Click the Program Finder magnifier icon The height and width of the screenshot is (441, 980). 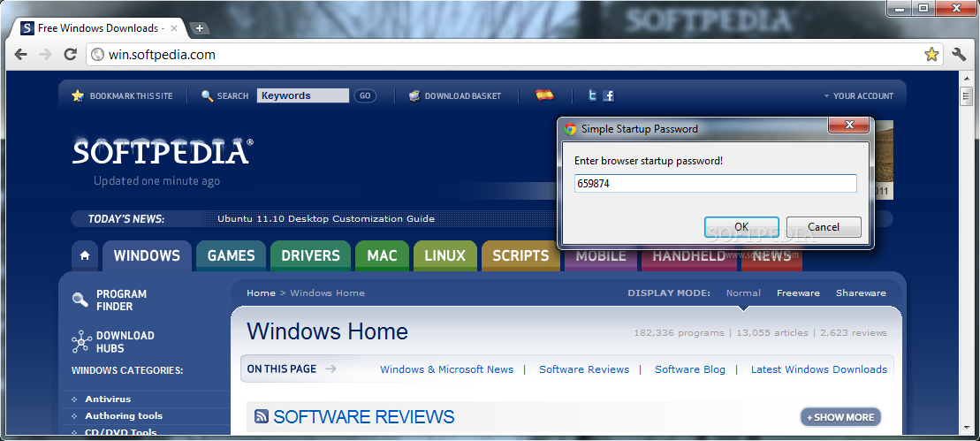tap(80, 300)
